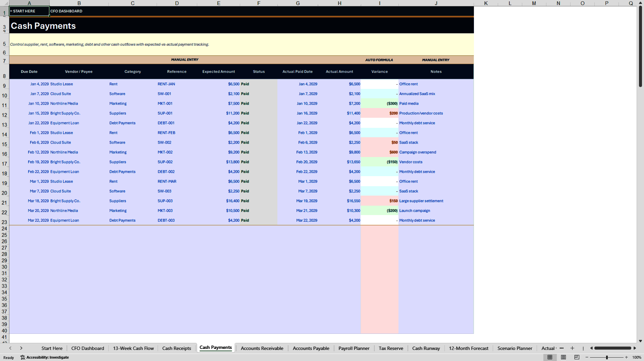Open zoom dialog via the 100% level
This screenshot has height=361, width=644.
click(637, 357)
